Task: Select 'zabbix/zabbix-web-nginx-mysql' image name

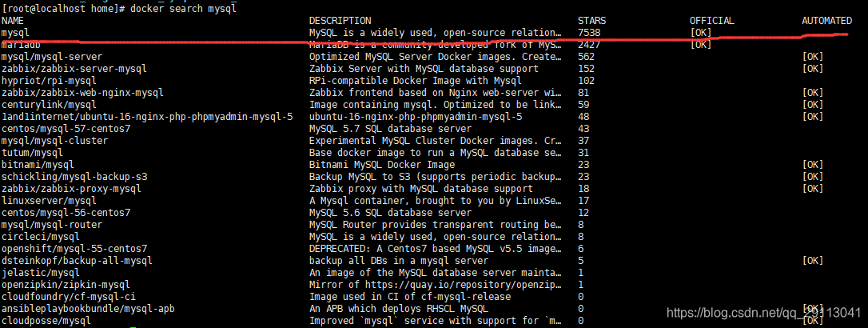Action: [82, 93]
